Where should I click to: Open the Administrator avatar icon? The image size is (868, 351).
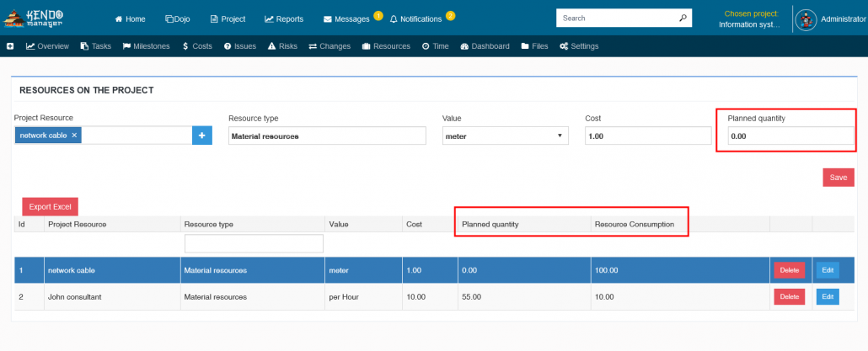pos(806,19)
